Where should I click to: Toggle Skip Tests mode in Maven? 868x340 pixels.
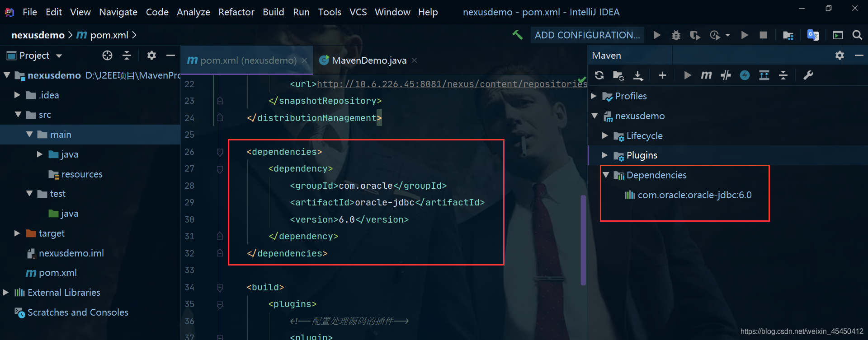726,75
